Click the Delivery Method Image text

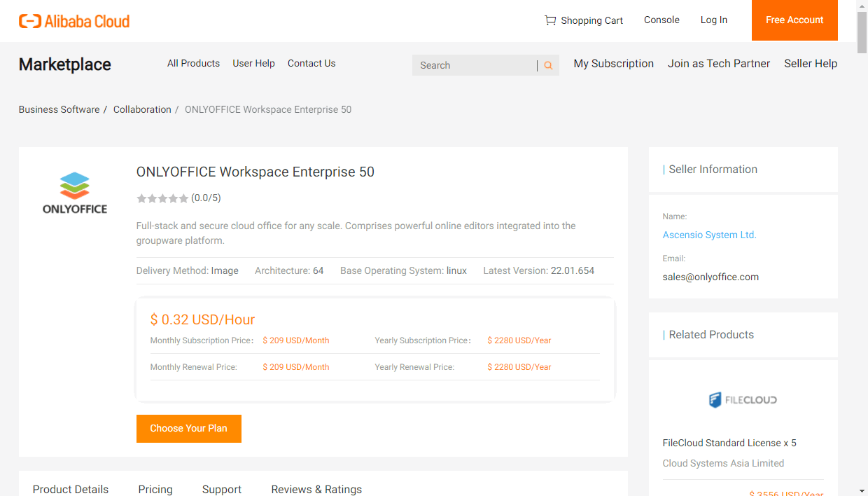[188, 270]
